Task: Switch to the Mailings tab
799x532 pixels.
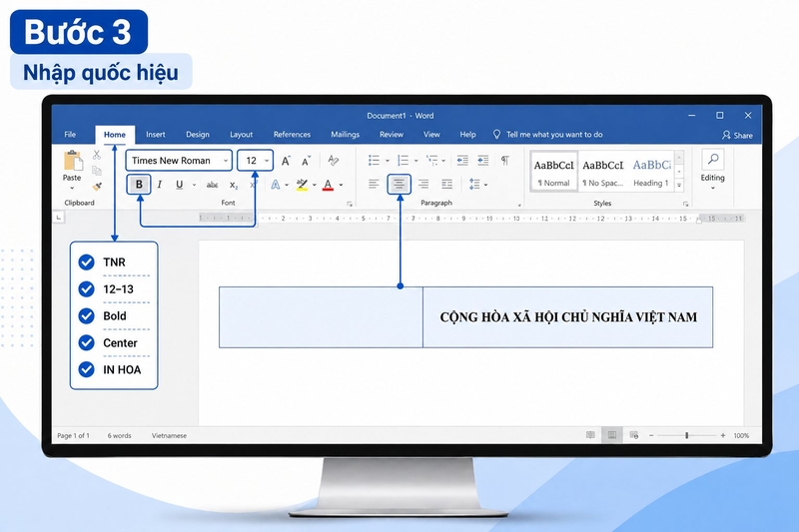Action: (345, 135)
